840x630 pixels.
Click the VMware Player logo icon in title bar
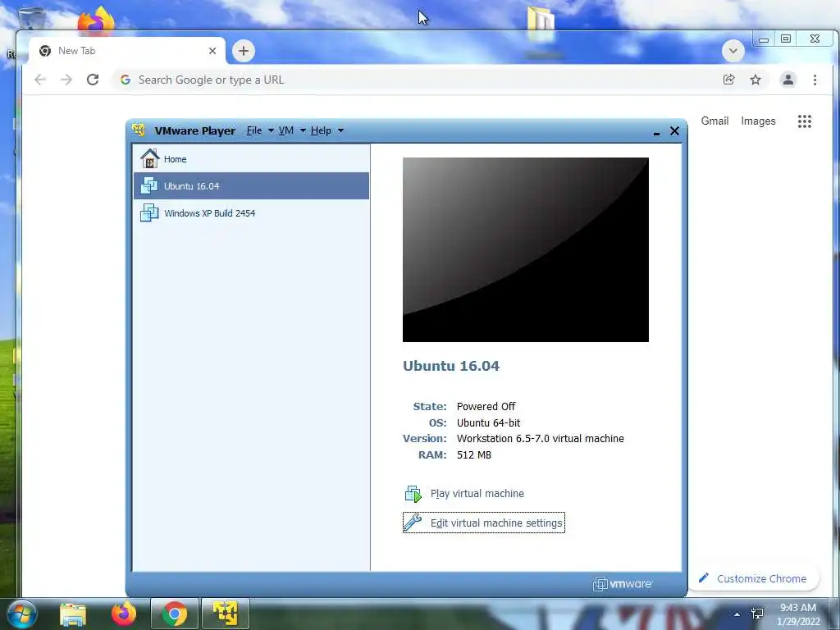tap(139, 130)
